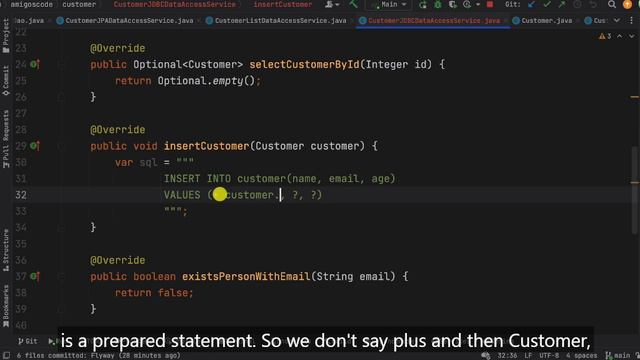Click the override gutter icon on line 24

[x=35, y=64]
